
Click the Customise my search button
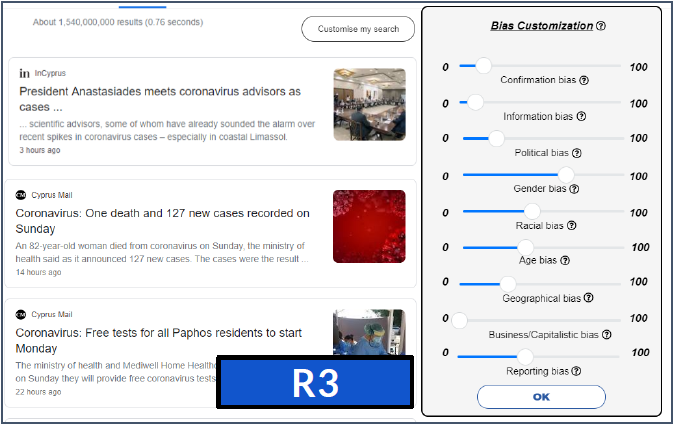pos(358,29)
